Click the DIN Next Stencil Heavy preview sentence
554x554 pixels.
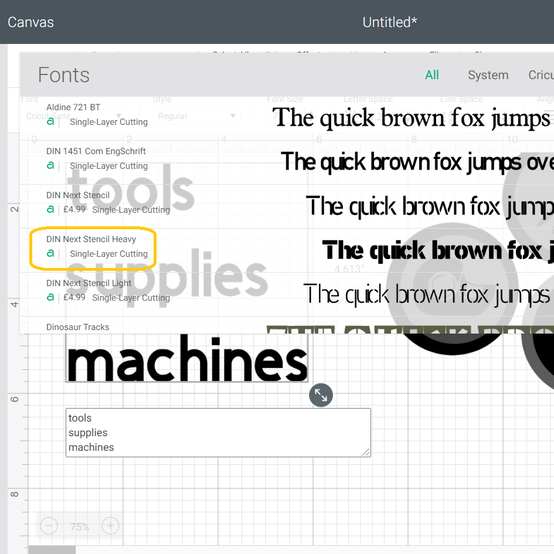[x=438, y=251]
